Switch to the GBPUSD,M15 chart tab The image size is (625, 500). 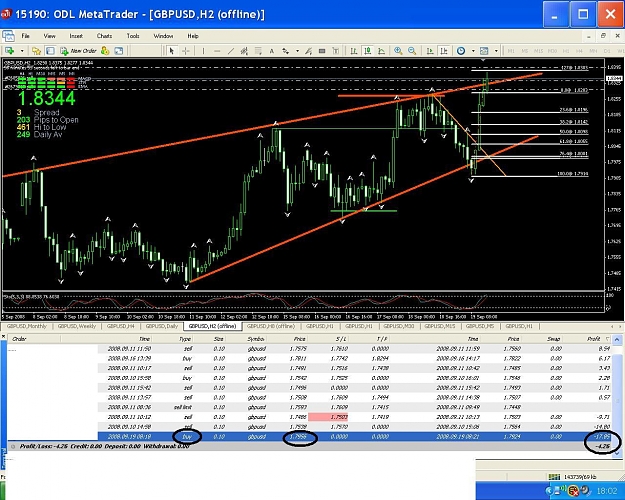(440, 326)
